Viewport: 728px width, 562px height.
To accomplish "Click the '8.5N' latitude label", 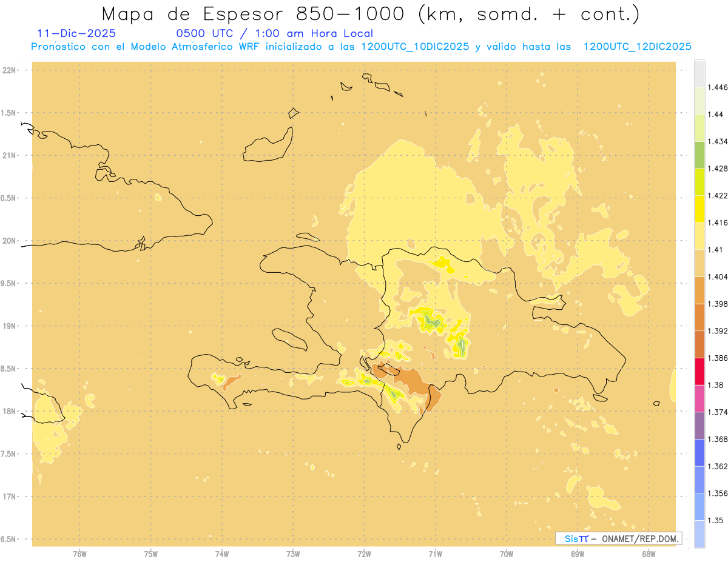I will (9, 369).
